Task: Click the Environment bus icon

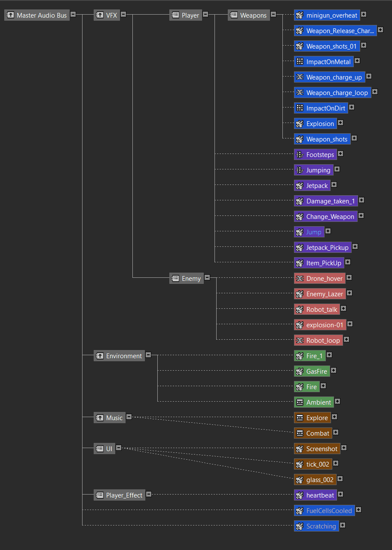Action: [100, 356]
